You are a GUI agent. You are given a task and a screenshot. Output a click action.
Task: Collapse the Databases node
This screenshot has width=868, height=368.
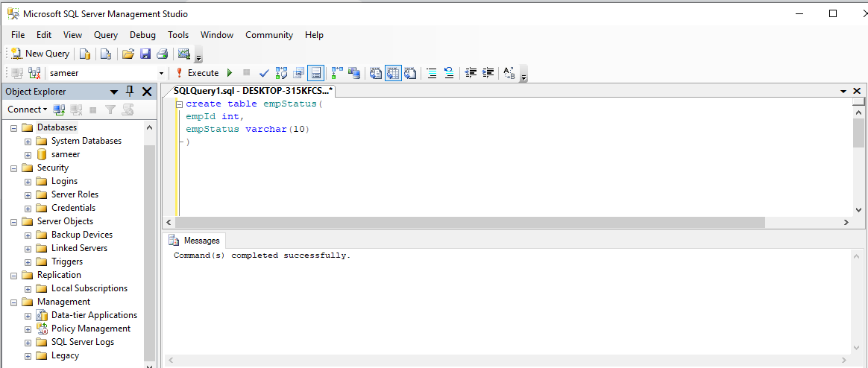[14, 128]
